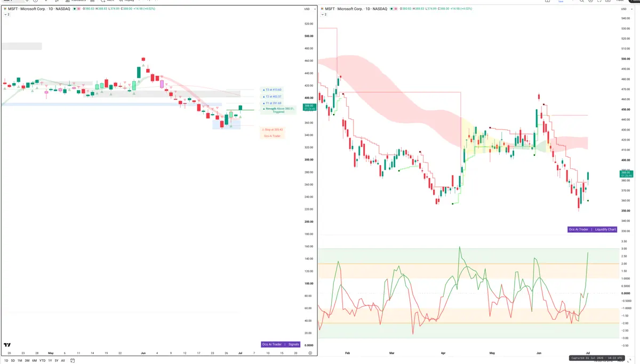The height and width of the screenshot is (364, 640).
Task: Select the 5D time range
Action: 13,361
